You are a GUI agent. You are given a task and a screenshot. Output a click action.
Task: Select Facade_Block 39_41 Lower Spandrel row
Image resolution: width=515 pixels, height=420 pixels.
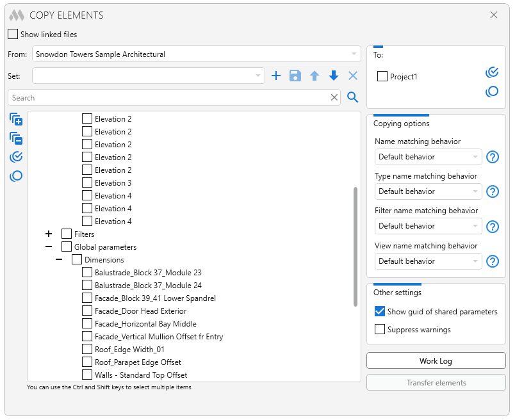155,298
